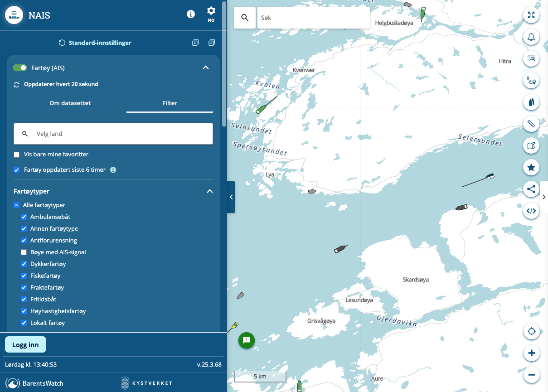
Task: Reset with Standard-innstillinger
Action: pos(95,43)
